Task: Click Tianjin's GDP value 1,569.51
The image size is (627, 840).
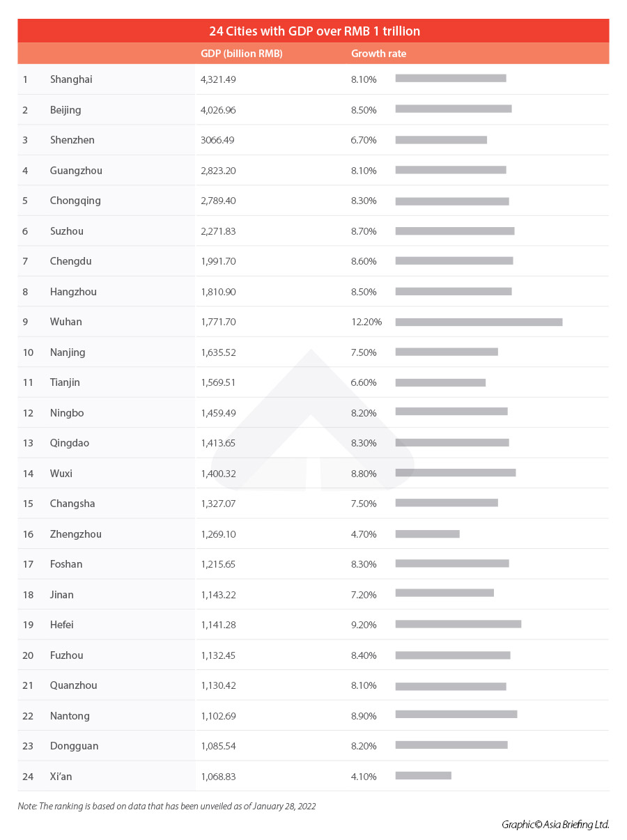Action: coord(218,382)
